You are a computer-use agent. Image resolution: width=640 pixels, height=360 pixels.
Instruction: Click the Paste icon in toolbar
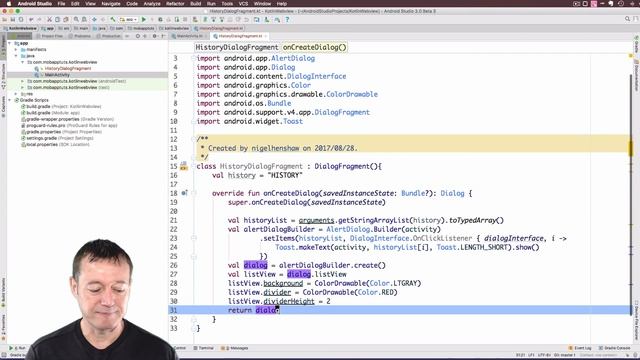pyautogui.click(x=65, y=20)
